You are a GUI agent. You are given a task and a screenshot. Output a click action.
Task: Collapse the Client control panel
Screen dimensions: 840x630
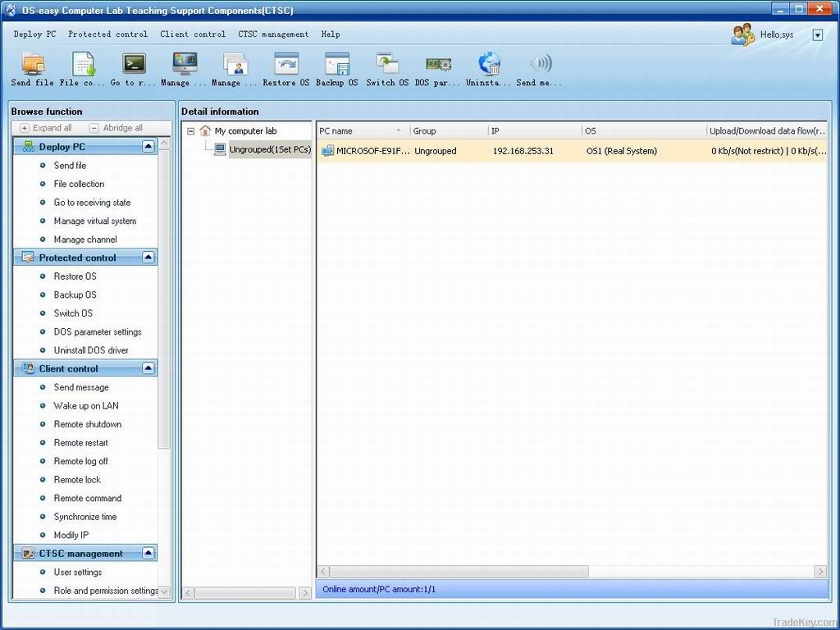tap(148, 367)
